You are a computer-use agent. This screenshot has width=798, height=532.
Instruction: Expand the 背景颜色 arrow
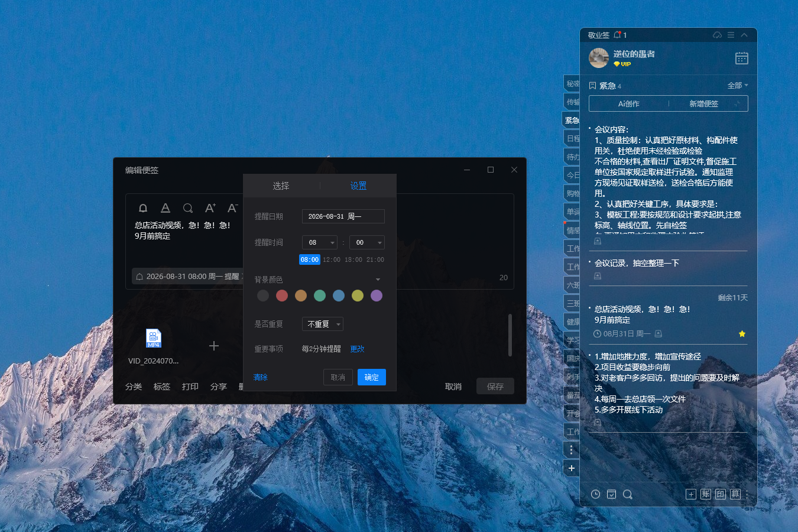point(378,280)
